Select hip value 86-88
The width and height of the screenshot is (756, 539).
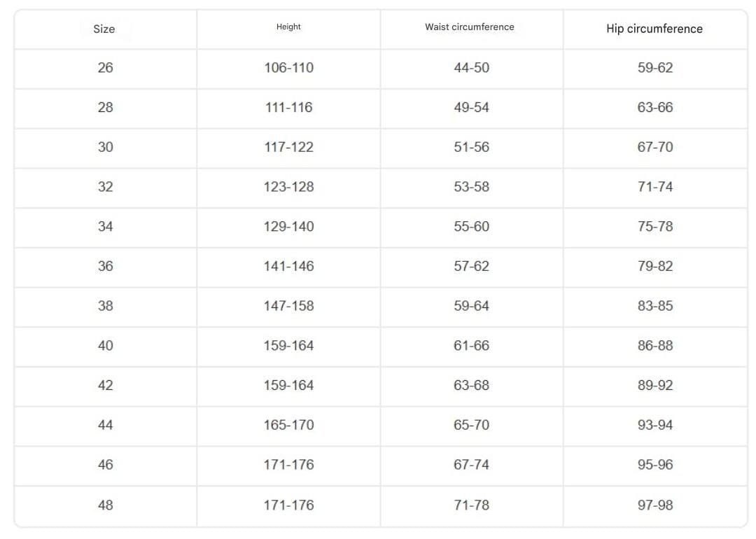pos(655,345)
